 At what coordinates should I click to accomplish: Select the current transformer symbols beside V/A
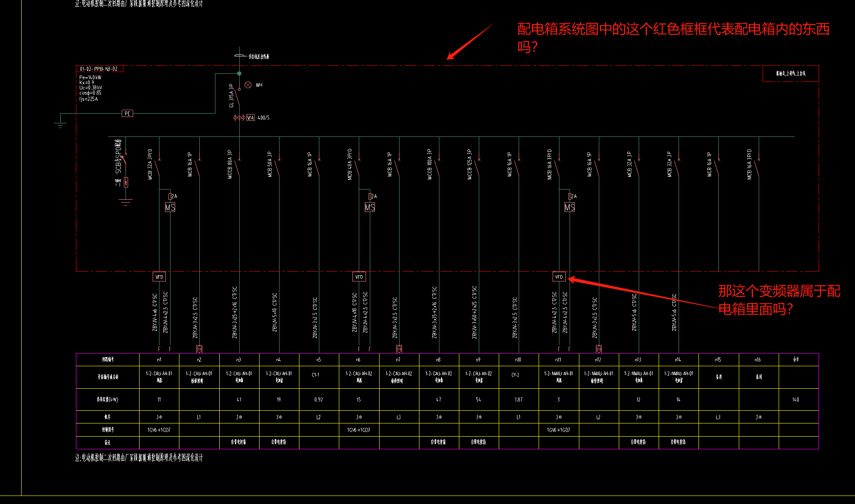(239, 117)
